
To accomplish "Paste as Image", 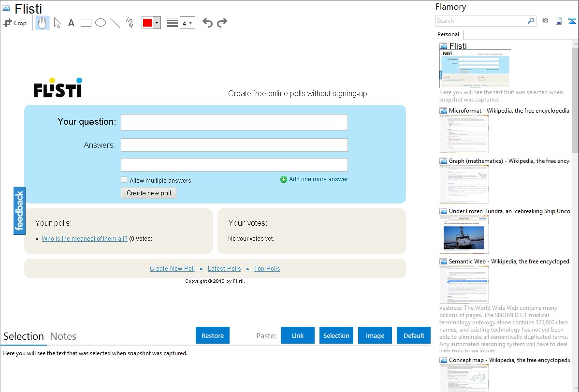I will 375,335.
